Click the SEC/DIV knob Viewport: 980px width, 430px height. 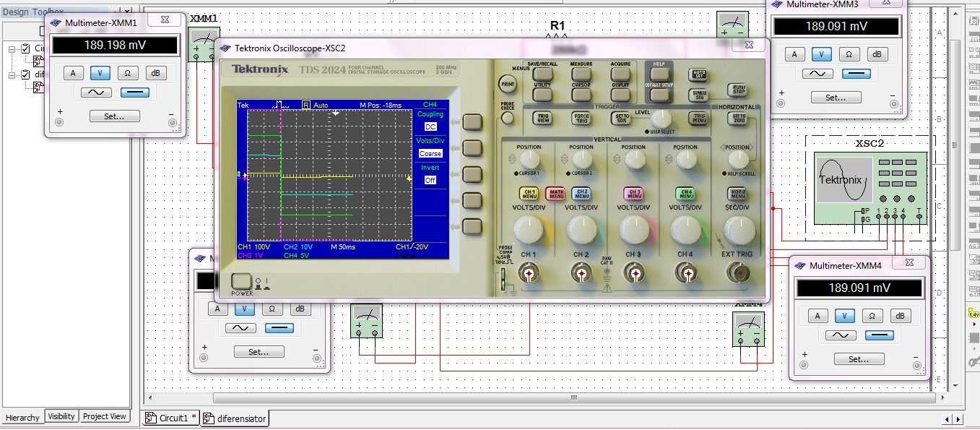point(739,230)
